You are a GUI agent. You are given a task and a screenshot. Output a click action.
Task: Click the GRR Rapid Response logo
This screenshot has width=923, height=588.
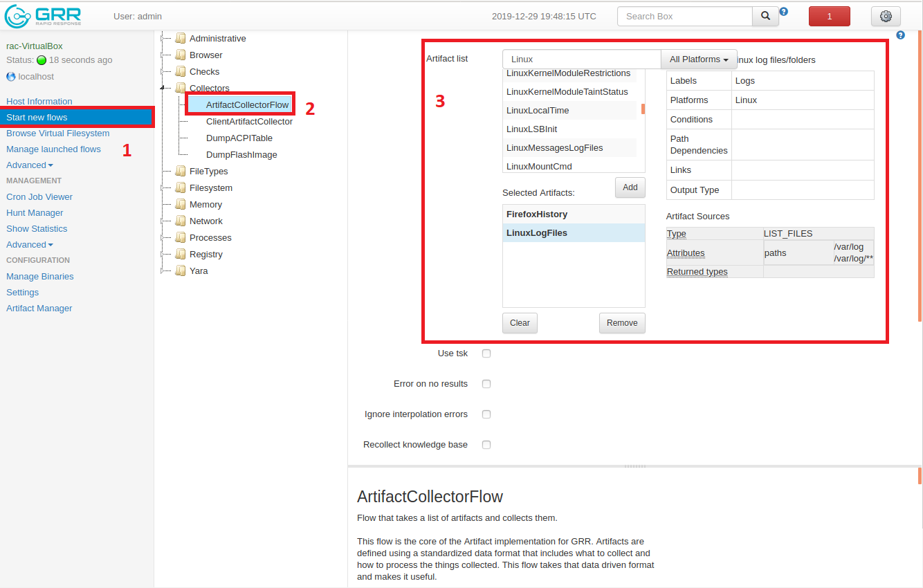coord(43,16)
